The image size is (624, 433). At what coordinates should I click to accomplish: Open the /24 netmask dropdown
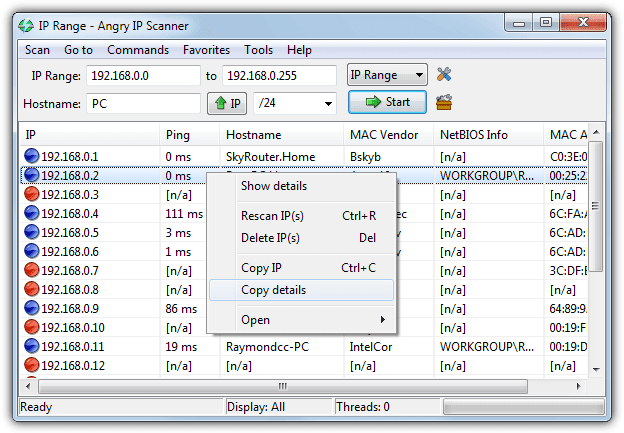pos(295,103)
